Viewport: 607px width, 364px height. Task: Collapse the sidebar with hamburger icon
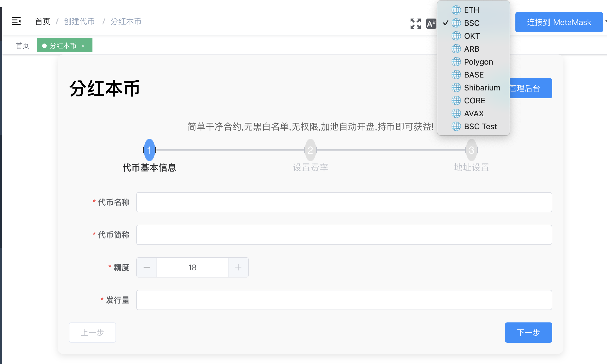pyautogui.click(x=16, y=21)
